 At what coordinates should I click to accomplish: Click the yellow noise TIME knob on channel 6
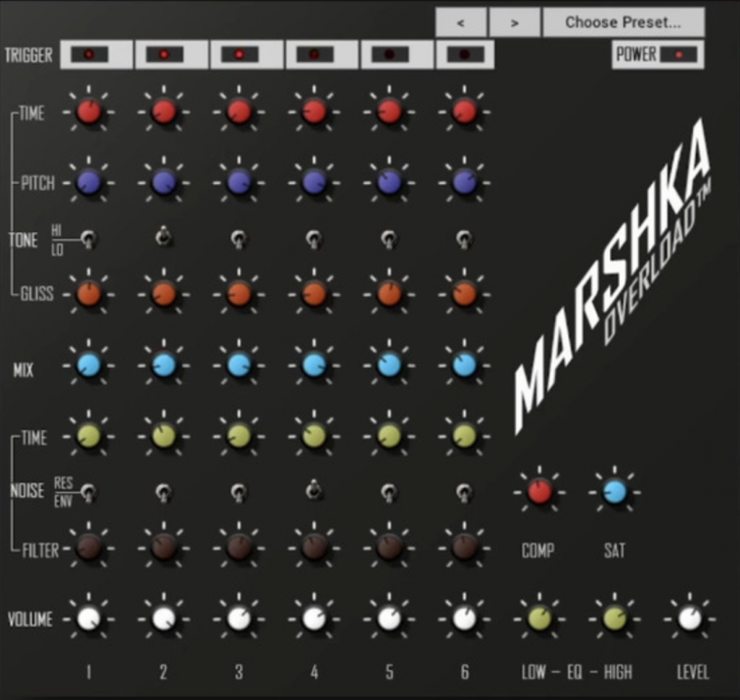tap(464, 436)
